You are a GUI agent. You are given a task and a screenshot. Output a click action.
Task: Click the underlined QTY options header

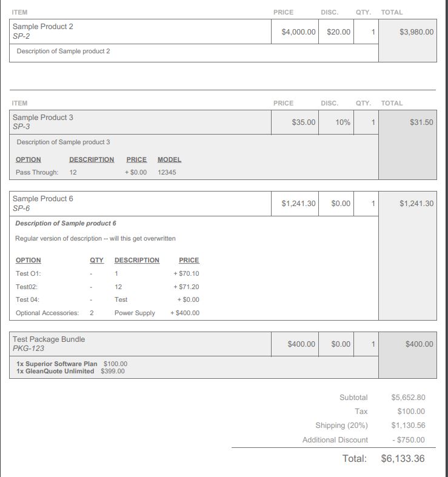pos(96,260)
